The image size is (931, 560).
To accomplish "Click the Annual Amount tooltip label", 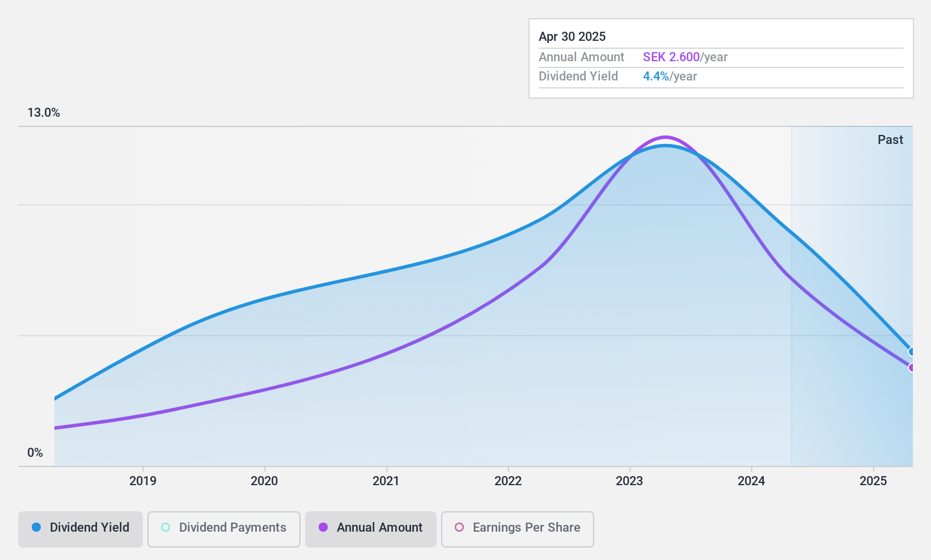I will 581,57.
